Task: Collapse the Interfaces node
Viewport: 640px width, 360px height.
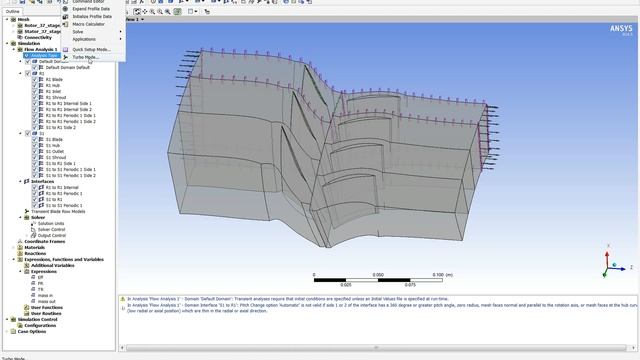Action: point(20,181)
